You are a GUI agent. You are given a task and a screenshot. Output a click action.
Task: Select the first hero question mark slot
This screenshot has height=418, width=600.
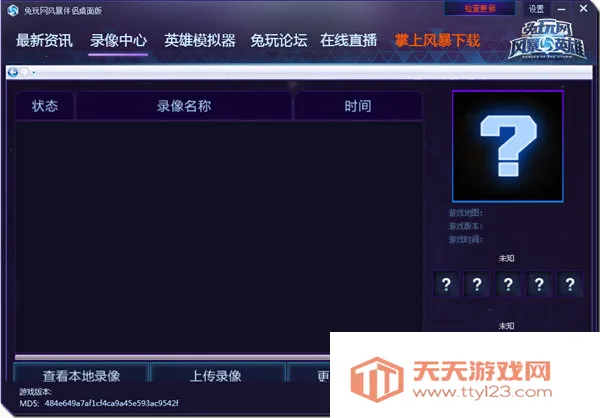[446, 284]
